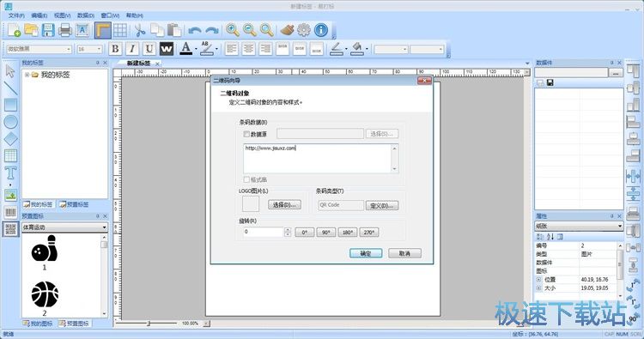This screenshot has height=339, width=644.
Task: Open the 编辑 menu
Action: pyautogui.click(x=39, y=15)
